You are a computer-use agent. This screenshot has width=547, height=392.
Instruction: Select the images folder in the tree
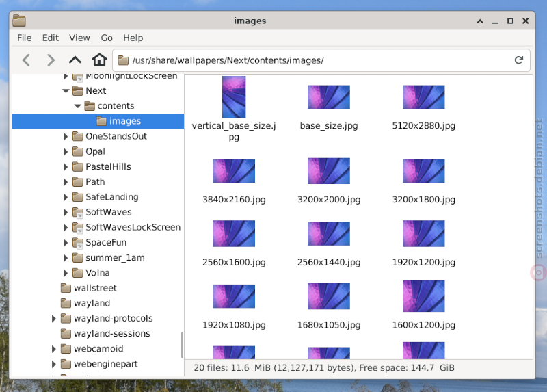[x=98, y=121]
